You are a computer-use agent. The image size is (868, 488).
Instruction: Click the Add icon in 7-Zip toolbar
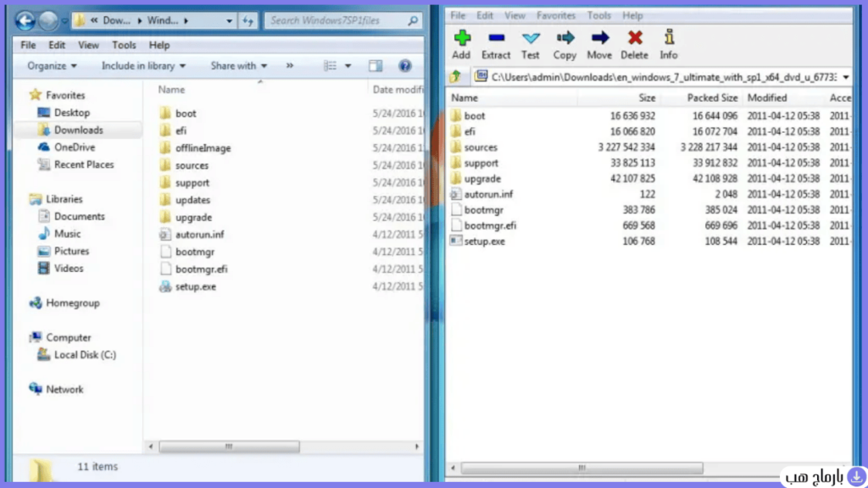[x=462, y=38]
